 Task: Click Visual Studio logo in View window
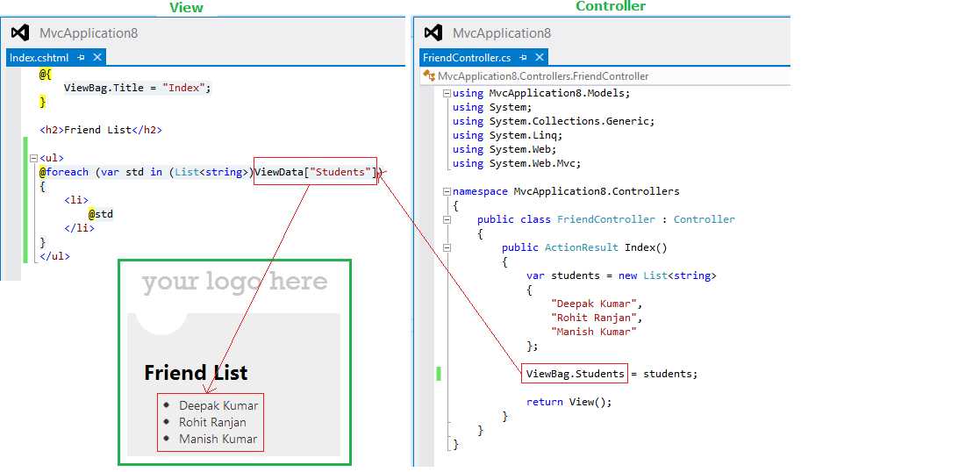[20, 32]
